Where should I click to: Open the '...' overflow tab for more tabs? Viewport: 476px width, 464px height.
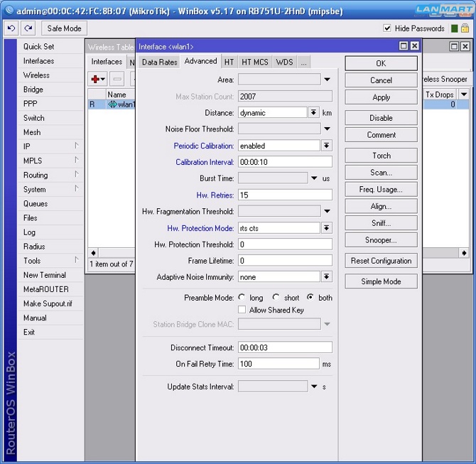[303, 63]
